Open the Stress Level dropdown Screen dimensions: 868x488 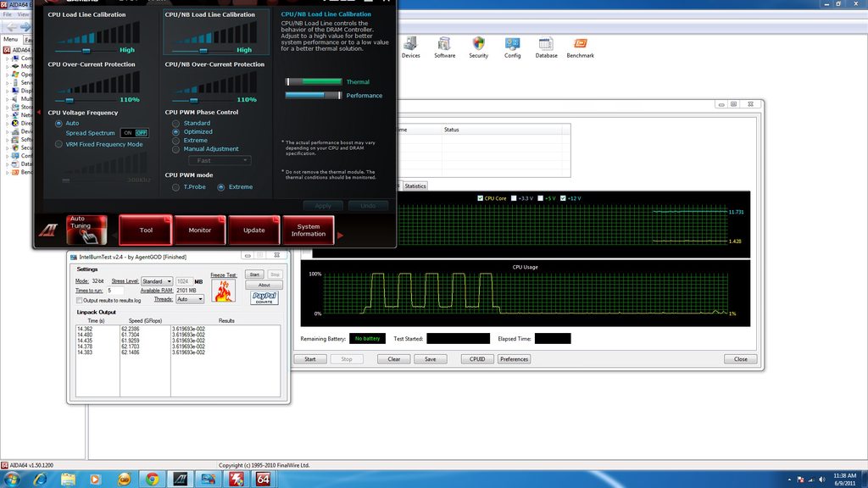(x=157, y=281)
